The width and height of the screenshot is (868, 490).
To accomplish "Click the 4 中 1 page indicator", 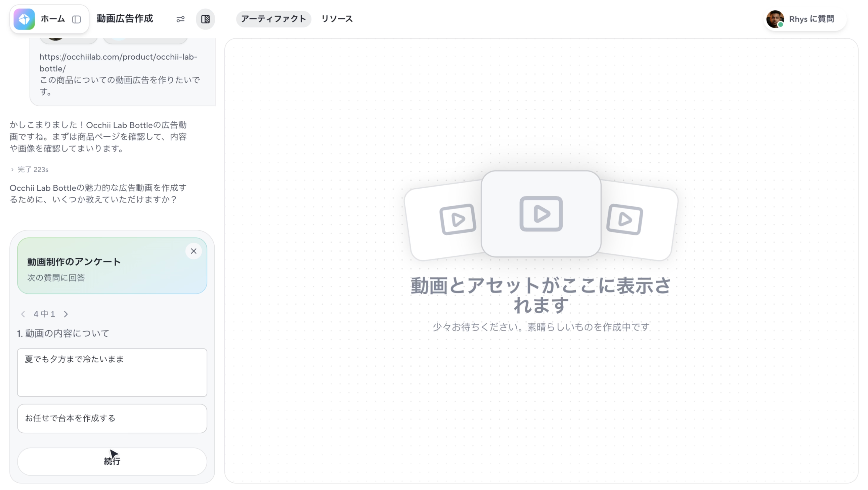I will tap(44, 314).
